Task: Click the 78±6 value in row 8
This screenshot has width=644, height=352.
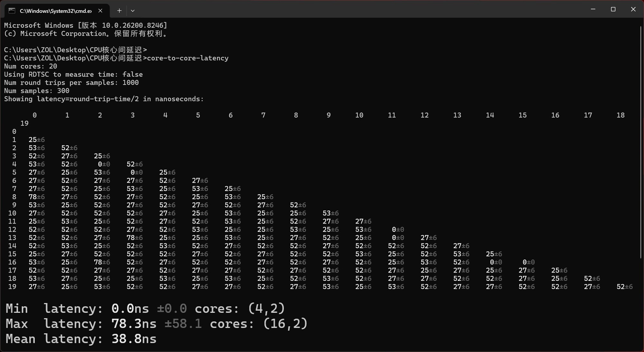Action: [x=37, y=197]
